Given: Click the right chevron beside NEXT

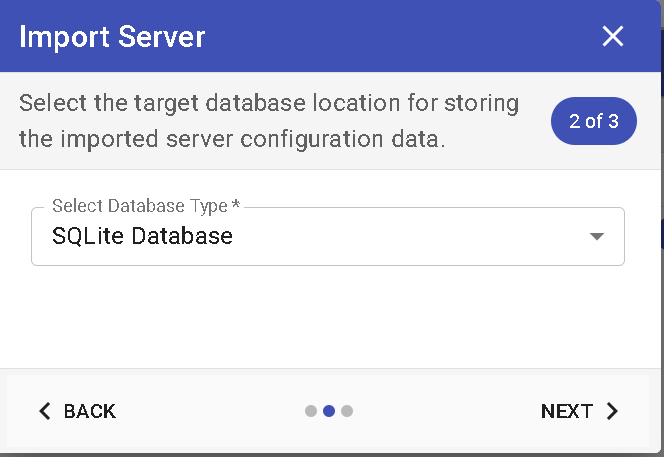Looking at the screenshot, I should point(612,411).
